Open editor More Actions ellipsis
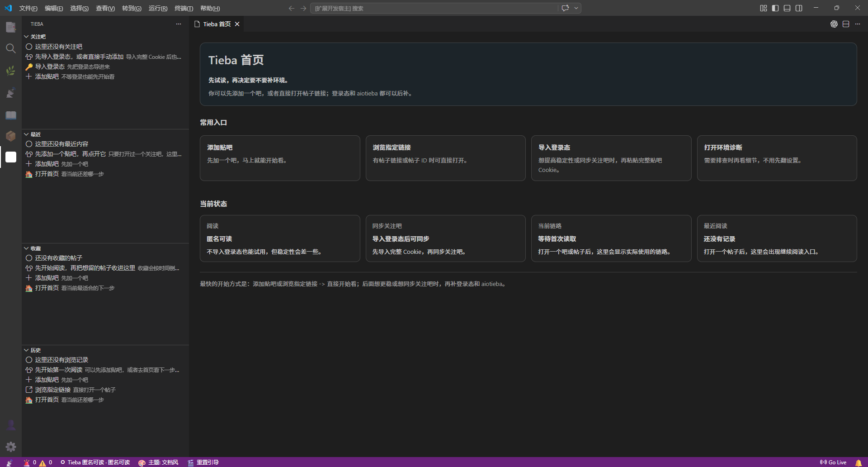Image resolution: width=868 pixels, height=467 pixels. (858, 24)
